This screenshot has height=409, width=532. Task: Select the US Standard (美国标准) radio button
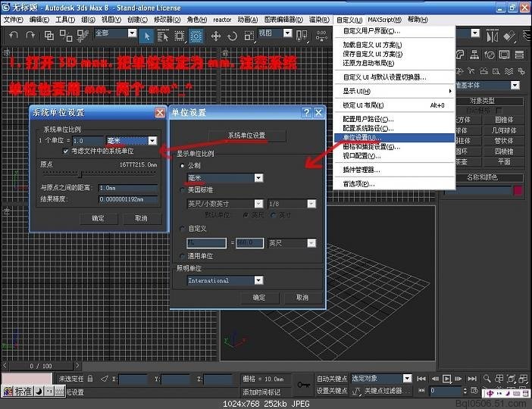[183, 190]
